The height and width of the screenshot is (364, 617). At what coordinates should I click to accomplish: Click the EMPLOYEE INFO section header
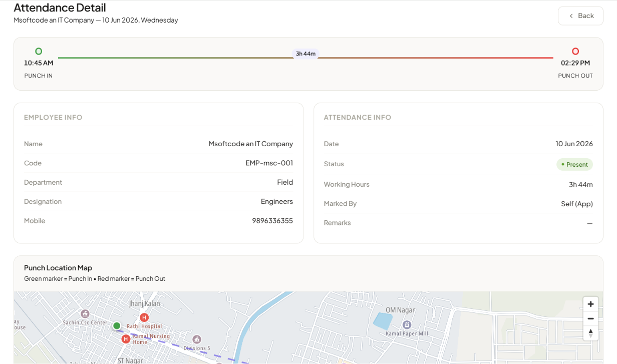(53, 117)
